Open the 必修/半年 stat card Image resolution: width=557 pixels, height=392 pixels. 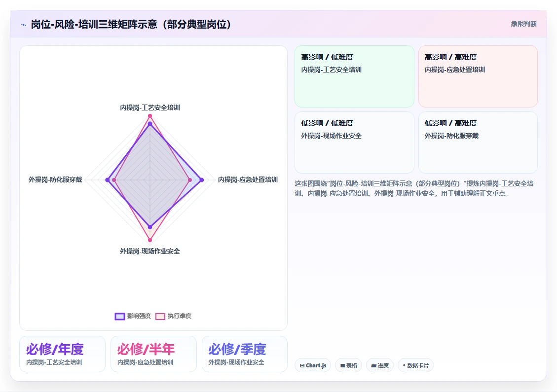(153, 354)
